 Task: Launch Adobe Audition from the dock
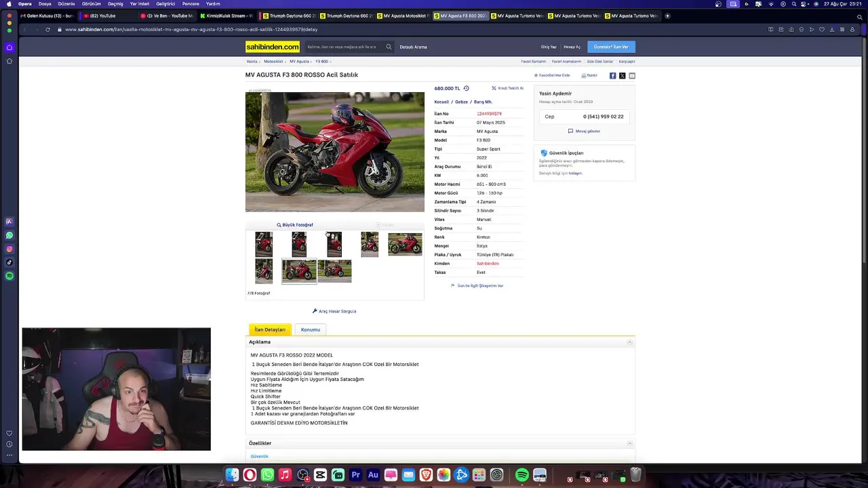[x=373, y=475]
